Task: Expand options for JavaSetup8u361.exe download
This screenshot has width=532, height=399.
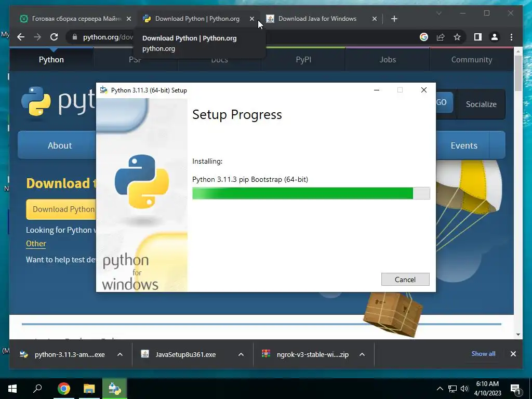Action: (x=241, y=354)
